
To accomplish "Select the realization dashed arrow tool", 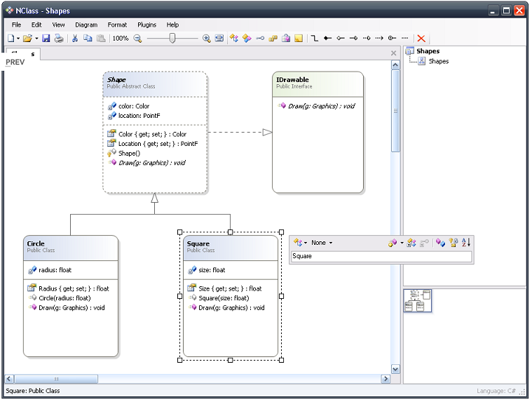I will click(x=367, y=39).
